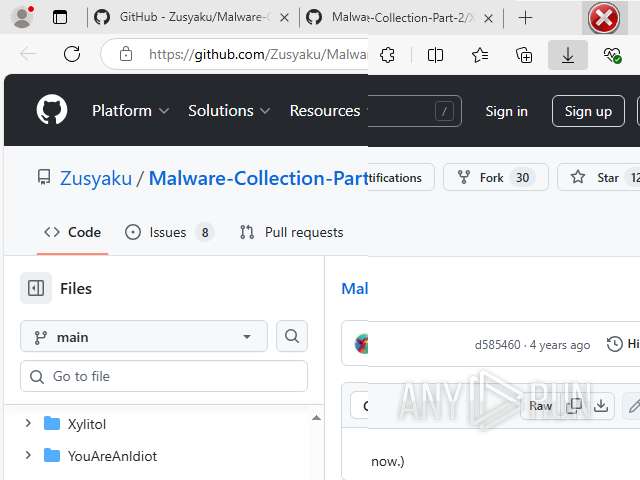
Task: Open commit d585460
Action: [x=497, y=345]
